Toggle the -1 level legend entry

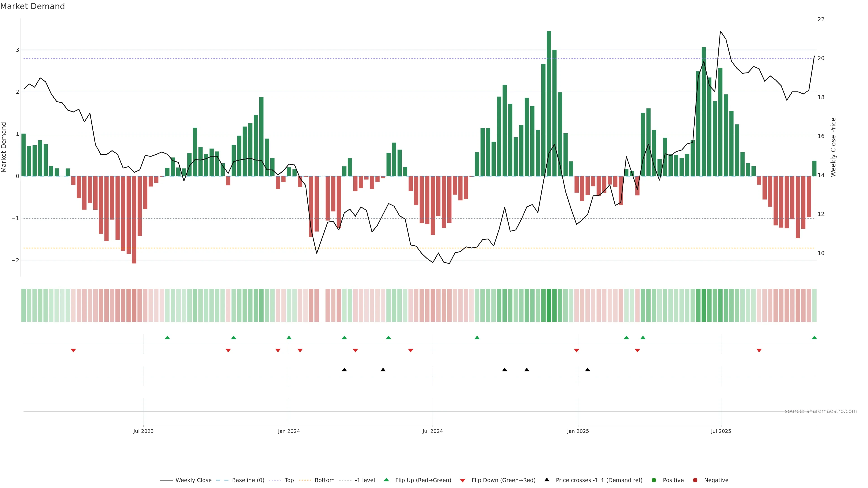coord(365,480)
